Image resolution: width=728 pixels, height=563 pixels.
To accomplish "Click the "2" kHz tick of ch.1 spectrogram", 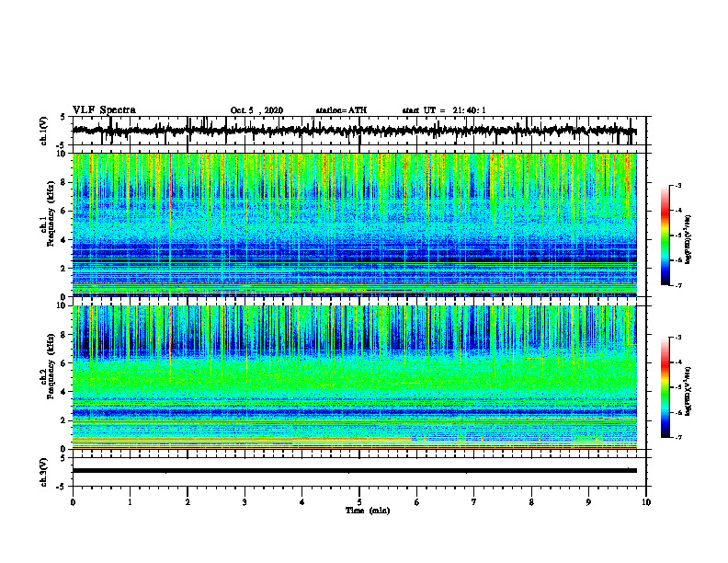I will [x=64, y=269].
